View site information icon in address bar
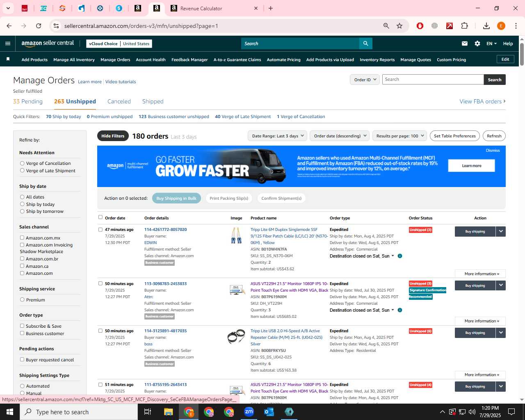The width and height of the screenshot is (525, 420). (56, 26)
